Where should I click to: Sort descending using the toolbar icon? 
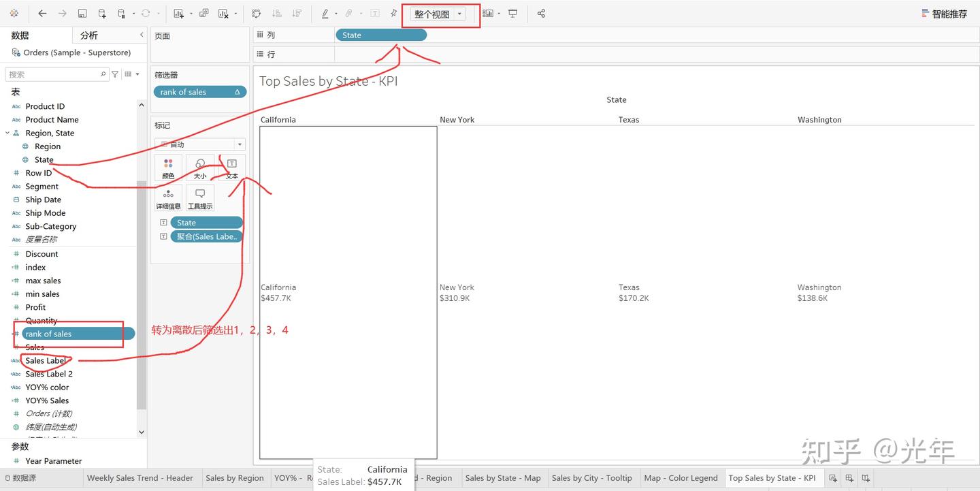click(x=297, y=14)
